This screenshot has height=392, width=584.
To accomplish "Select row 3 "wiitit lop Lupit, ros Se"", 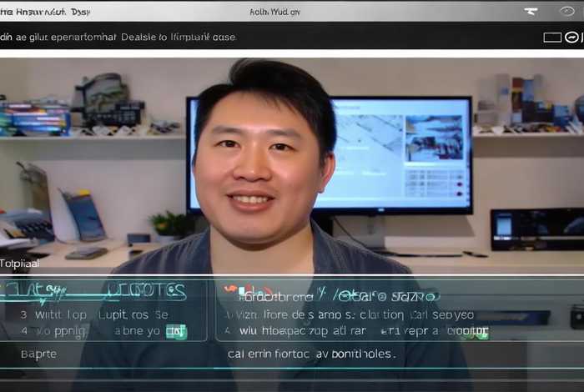I will [94, 315].
